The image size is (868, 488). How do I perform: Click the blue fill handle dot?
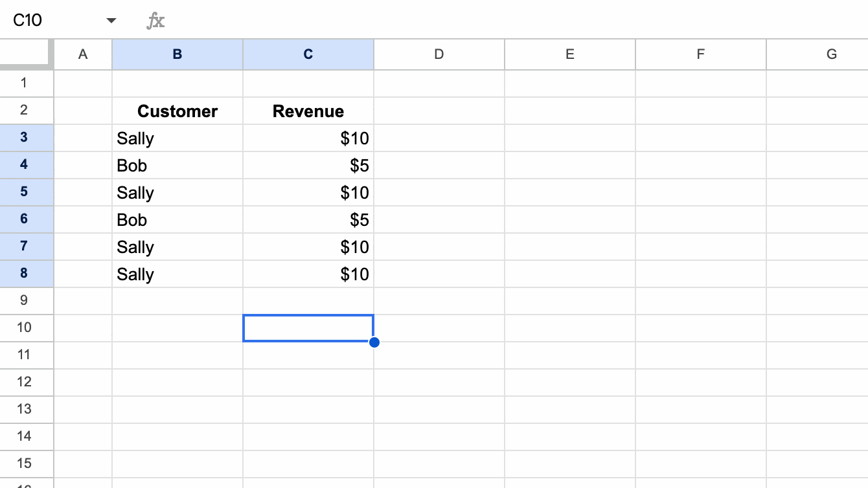point(374,342)
